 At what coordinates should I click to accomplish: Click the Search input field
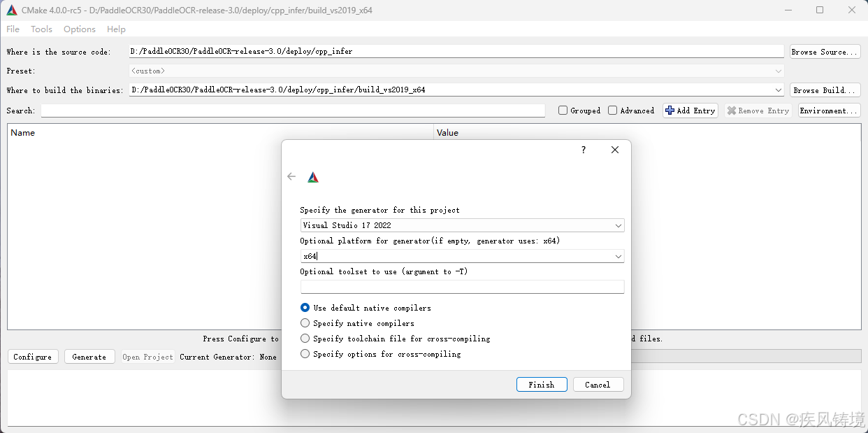point(293,111)
